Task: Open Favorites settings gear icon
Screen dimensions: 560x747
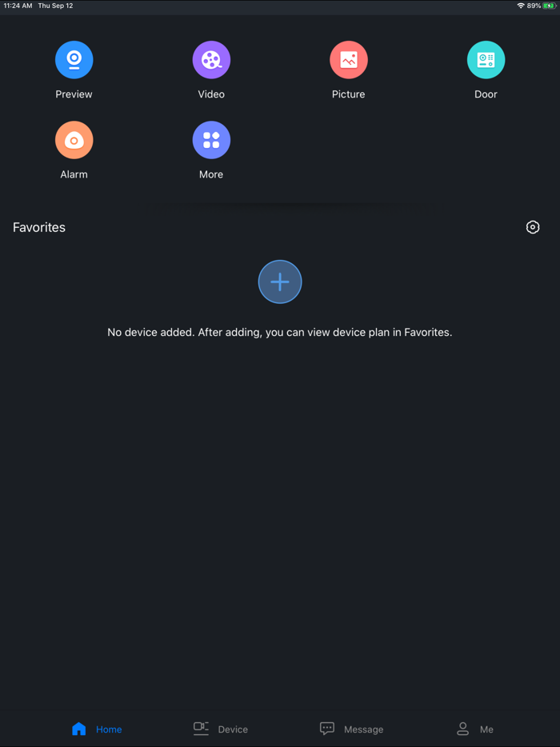Action: click(532, 227)
